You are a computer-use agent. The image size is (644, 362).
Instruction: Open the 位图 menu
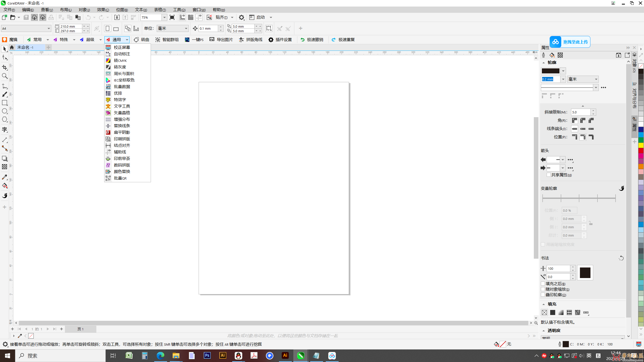pyautogui.click(x=122, y=10)
